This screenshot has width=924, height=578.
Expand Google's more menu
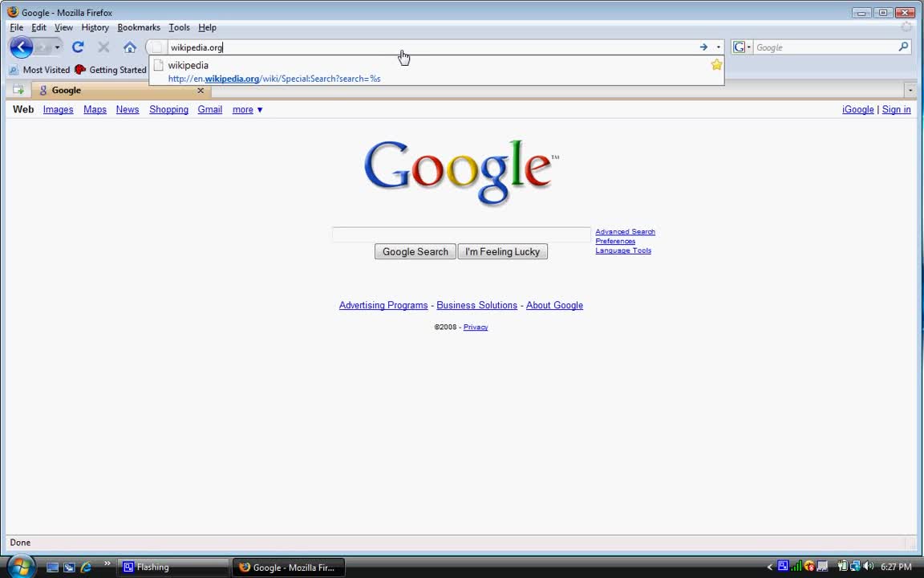click(248, 110)
